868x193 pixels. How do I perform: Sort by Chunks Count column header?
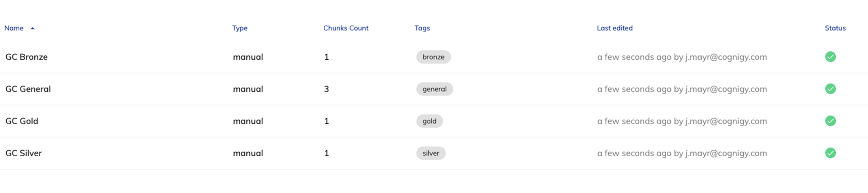coord(346,28)
